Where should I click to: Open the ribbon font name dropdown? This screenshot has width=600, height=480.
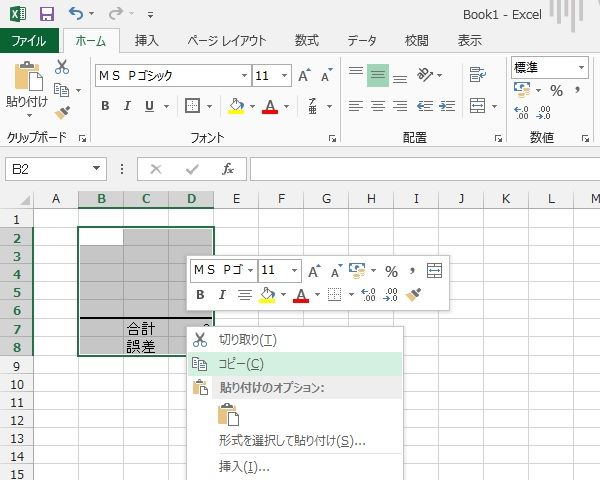click(244, 75)
